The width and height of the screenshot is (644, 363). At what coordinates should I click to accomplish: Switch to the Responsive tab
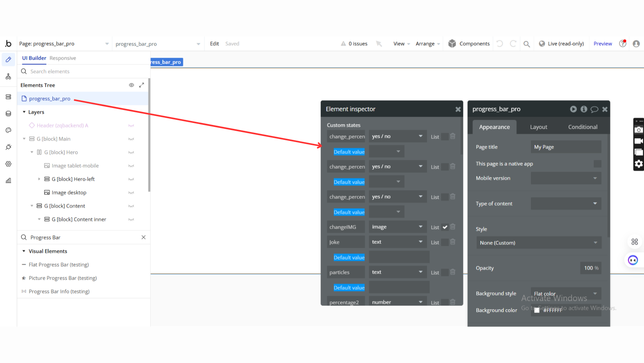[x=63, y=58]
